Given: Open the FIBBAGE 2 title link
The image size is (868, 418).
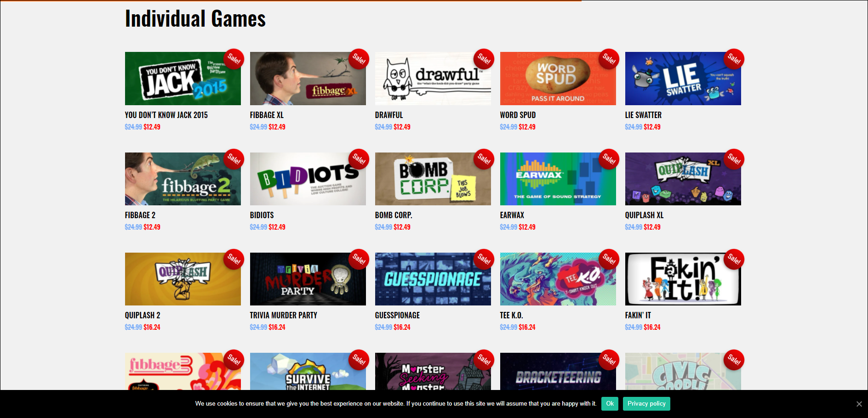Looking at the screenshot, I should 140,215.
